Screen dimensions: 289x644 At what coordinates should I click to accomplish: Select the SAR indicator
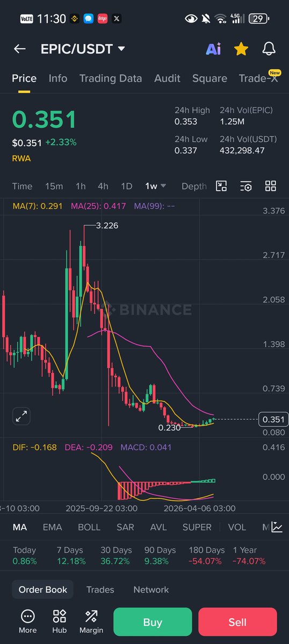tap(125, 527)
